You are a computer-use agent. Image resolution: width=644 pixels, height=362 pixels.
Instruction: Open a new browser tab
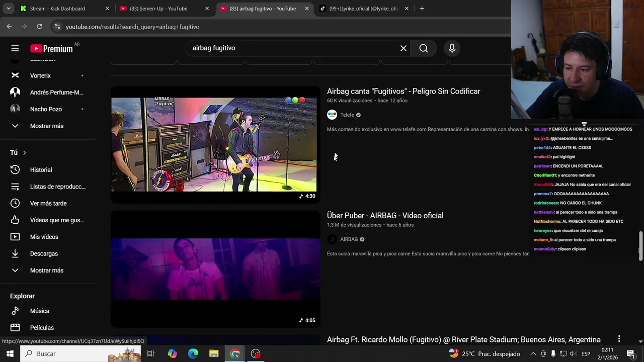coord(422,9)
